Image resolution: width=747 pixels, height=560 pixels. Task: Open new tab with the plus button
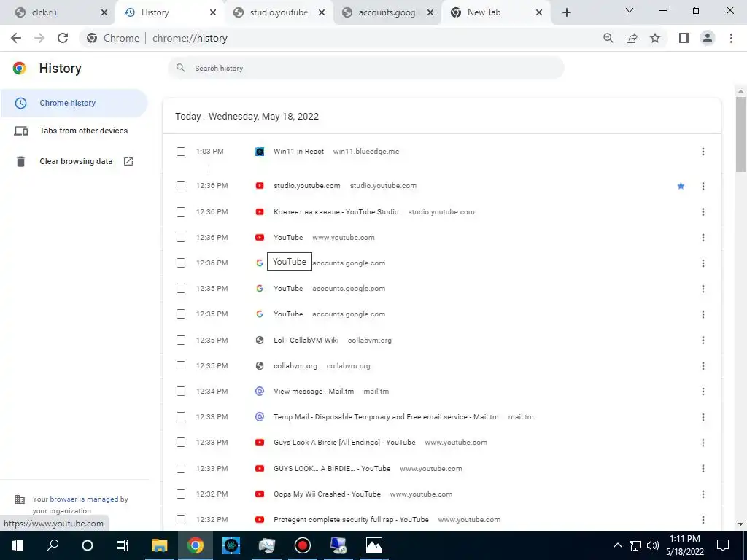(x=566, y=12)
